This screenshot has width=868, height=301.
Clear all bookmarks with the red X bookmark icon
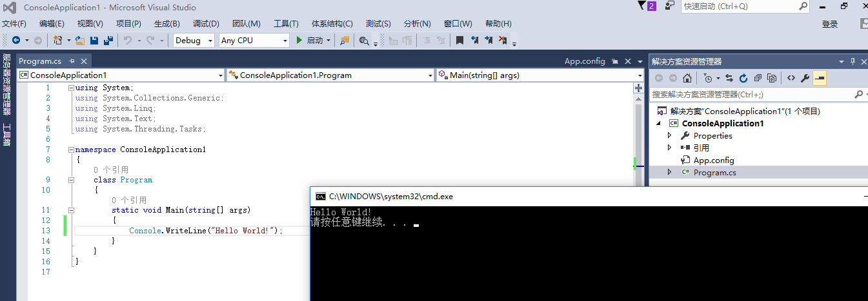tap(503, 40)
